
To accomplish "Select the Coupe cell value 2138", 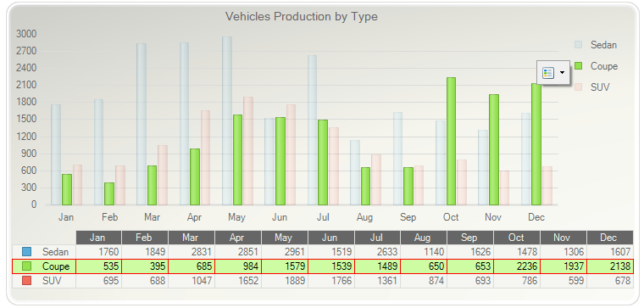I will [x=610, y=266].
